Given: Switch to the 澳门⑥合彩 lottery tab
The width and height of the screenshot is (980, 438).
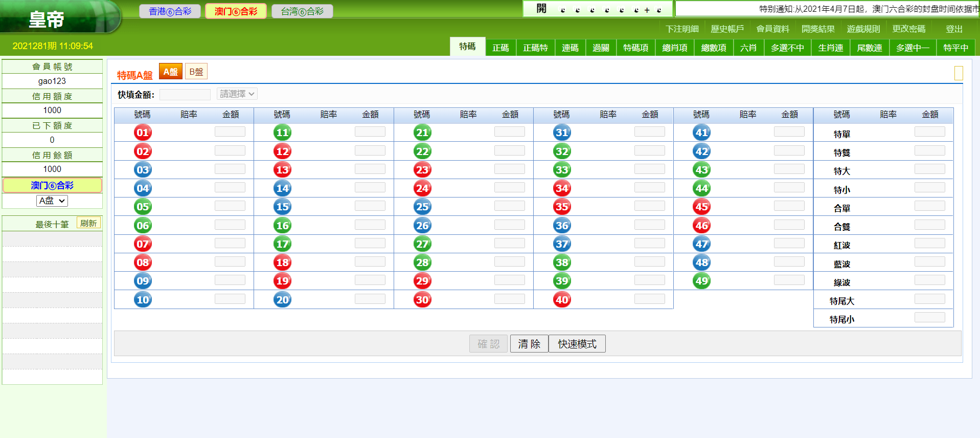Looking at the screenshot, I should [236, 11].
